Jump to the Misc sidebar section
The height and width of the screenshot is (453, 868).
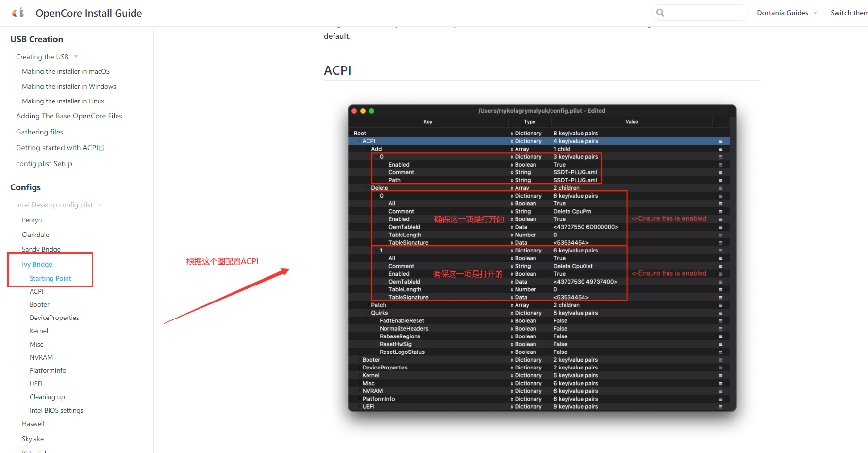36,344
